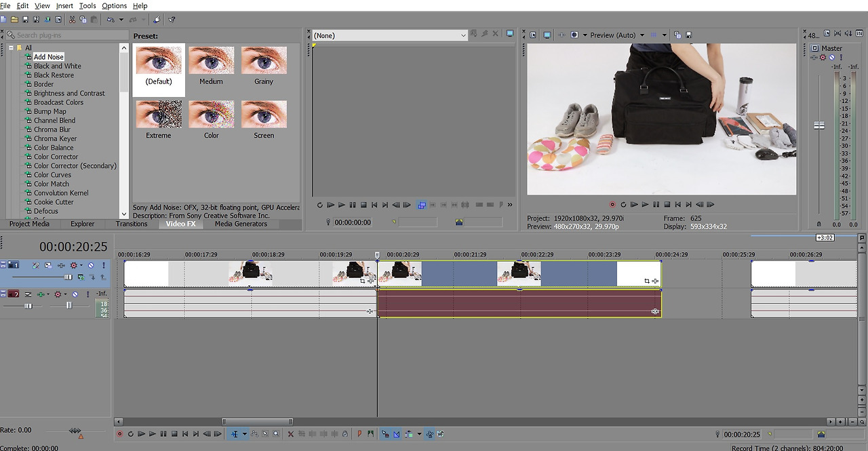Click the Record button in timeline transport
The image size is (868, 451).
coord(119,434)
